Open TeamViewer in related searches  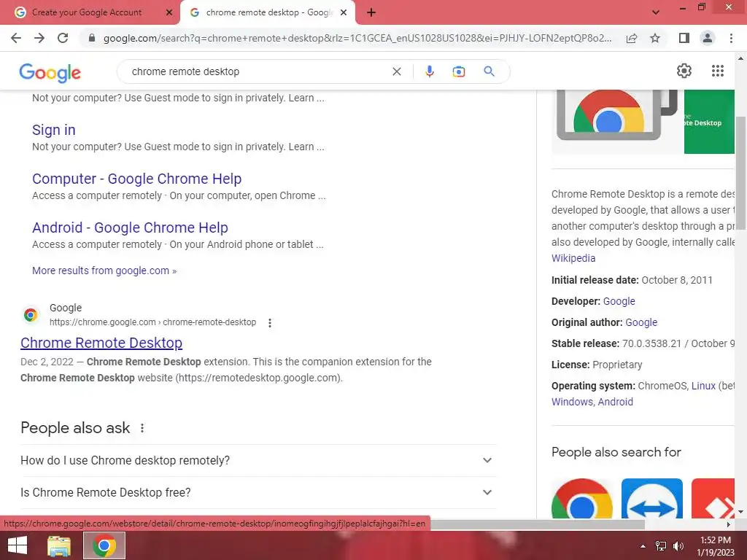651,498
